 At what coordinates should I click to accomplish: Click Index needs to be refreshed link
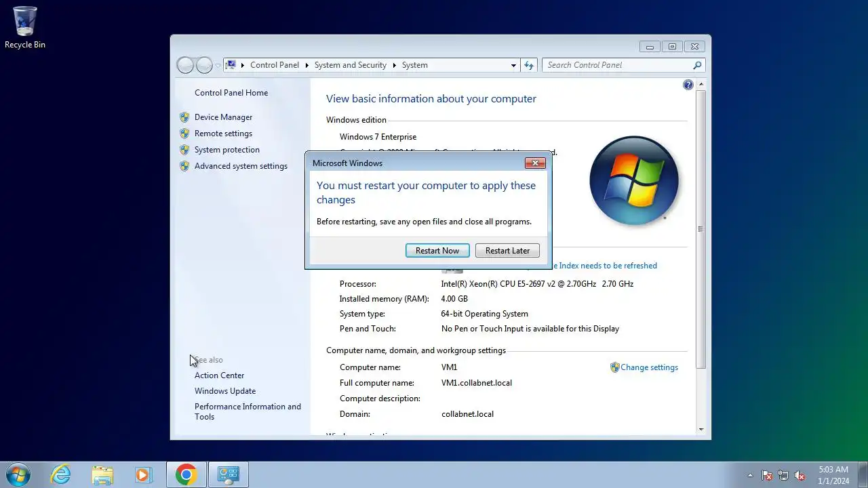point(605,266)
